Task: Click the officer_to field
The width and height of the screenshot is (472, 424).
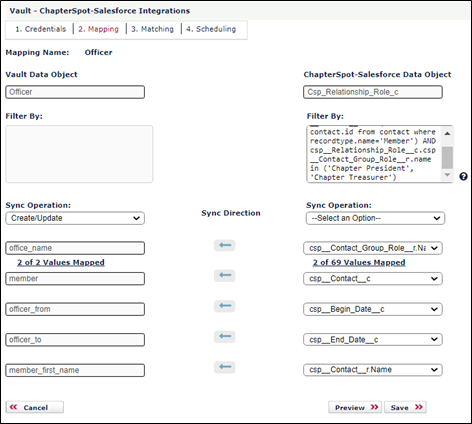Action: pos(75,340)
